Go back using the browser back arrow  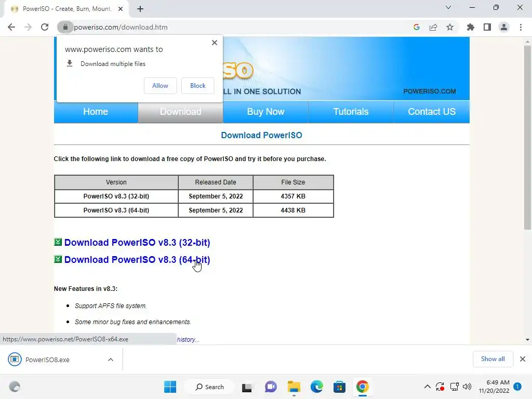click(x=11, y=27)
